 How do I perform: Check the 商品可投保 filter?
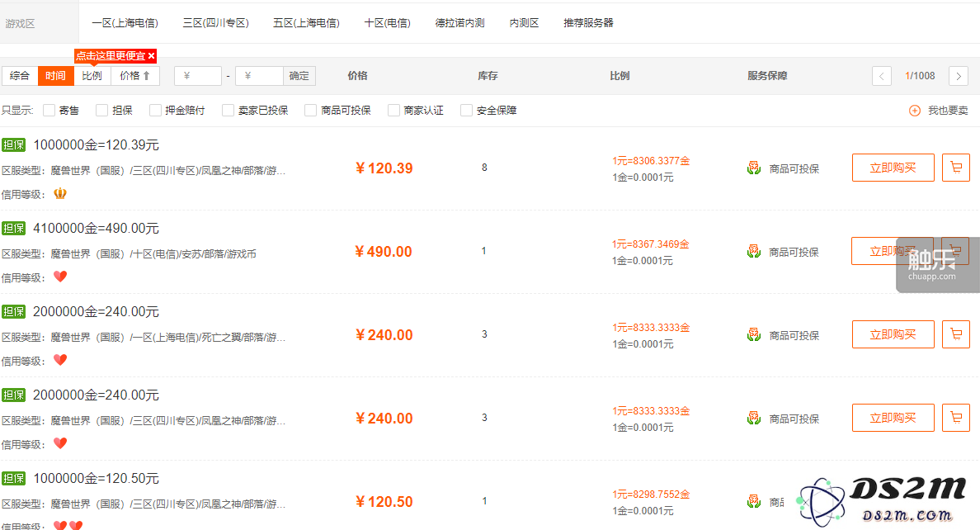[x=311, y=110]
